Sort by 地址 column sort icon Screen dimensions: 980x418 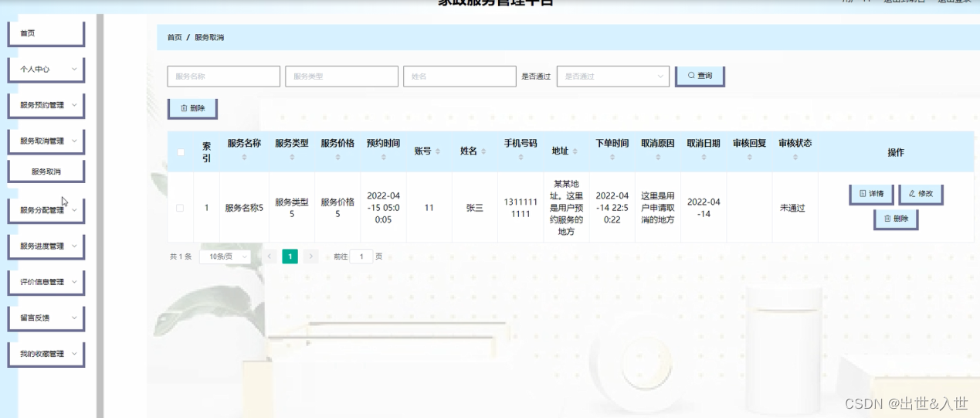click(x=575, y=152)
